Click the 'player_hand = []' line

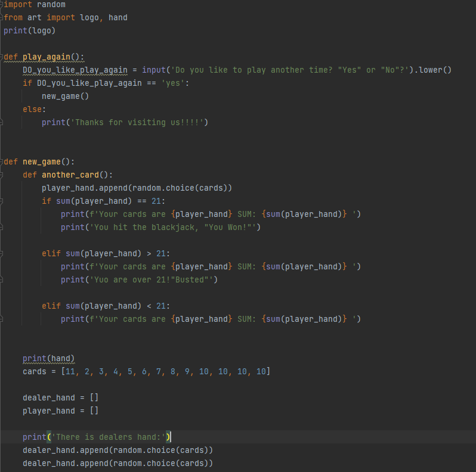pos(60,411)
